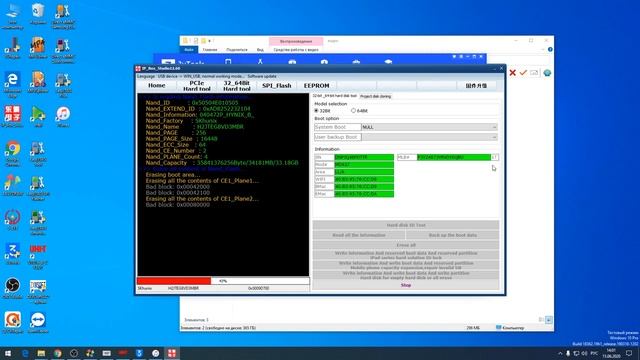
Task: Open Microsoft Edge desktop shortcut
Action: click(13, 84)
